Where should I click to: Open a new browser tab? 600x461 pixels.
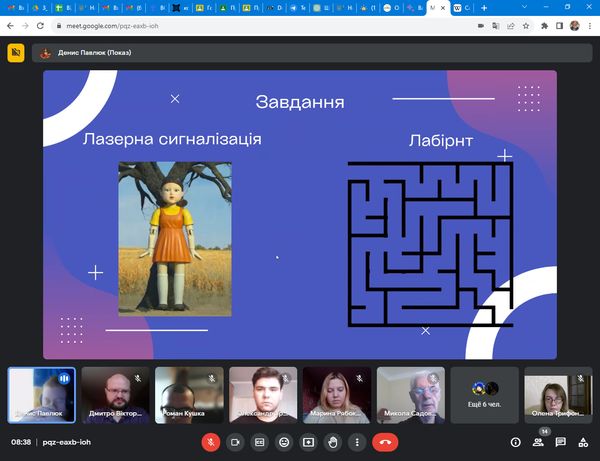click(484, 7)
